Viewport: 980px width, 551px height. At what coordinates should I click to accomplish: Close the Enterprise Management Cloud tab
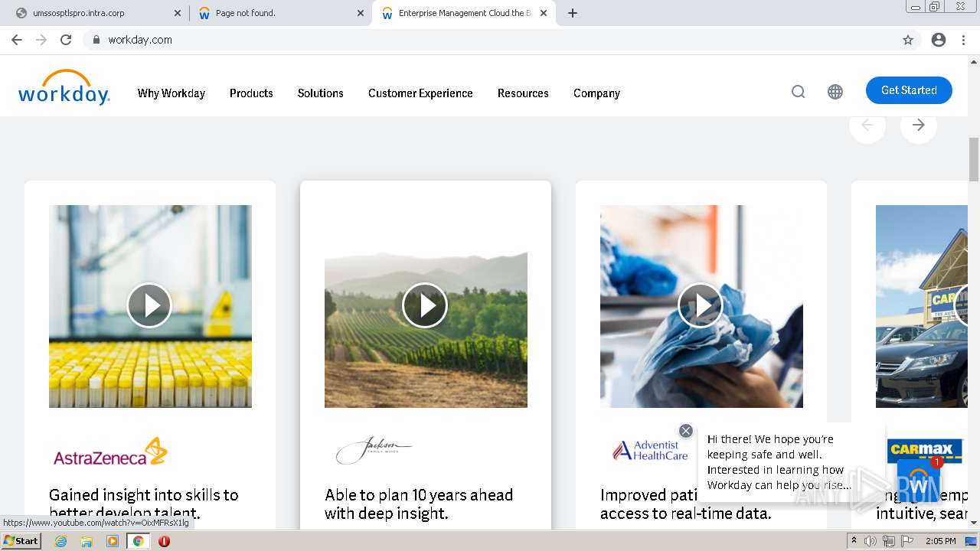pyautogui.click(x=543, y=13)
